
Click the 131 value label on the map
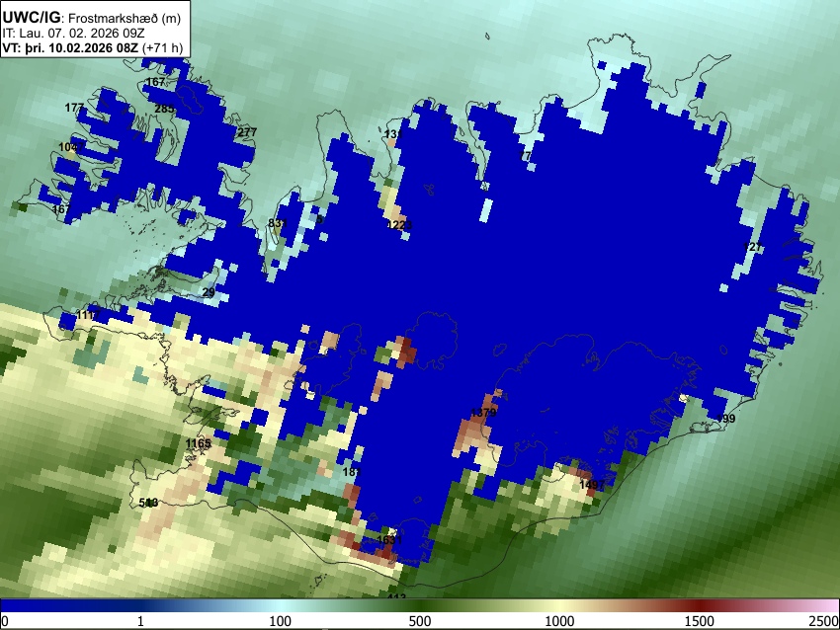pos(393,134)
